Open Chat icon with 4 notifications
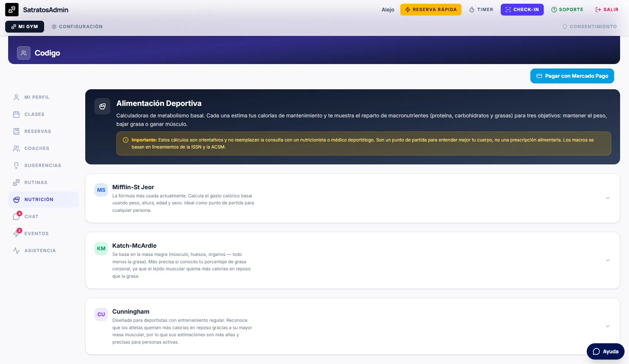Image resolution: width=629 pixels, height=364 pixels. (16, 217)
